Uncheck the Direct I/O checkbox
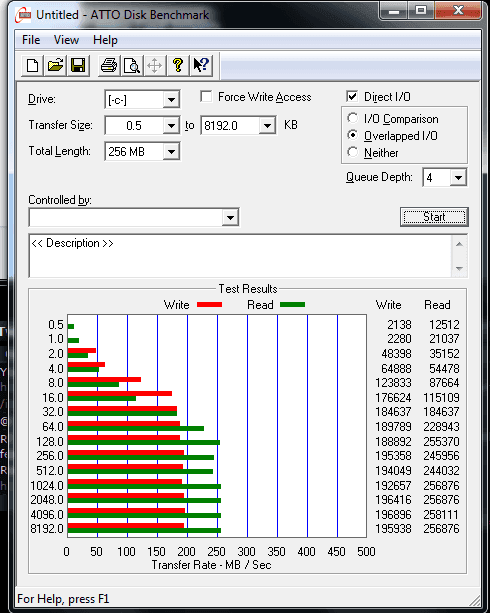 [352, 96]
